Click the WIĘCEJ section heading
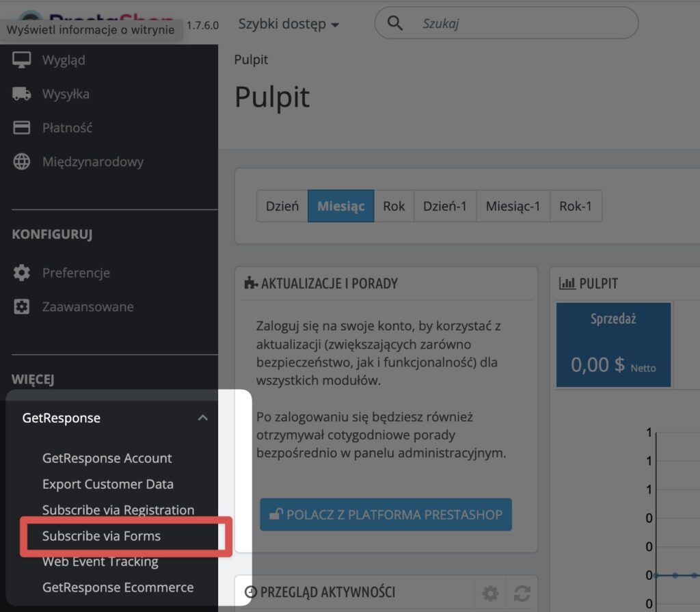The image size is (700, 612). click(x=33, y=380)
